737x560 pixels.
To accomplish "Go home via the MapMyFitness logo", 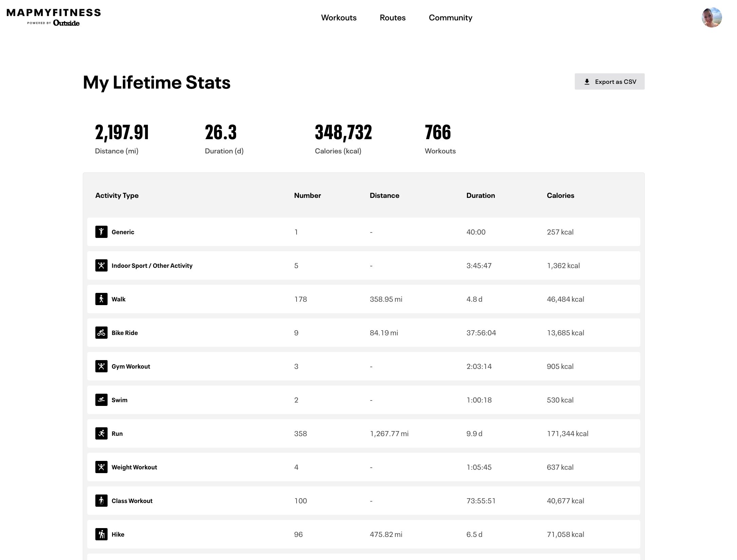I will (x=54, y=17).
